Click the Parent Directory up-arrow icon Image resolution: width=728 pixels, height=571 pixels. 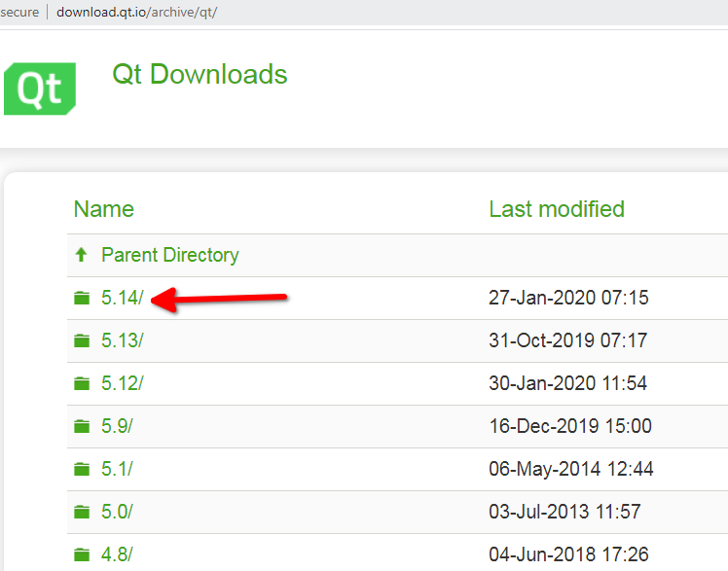81,254
